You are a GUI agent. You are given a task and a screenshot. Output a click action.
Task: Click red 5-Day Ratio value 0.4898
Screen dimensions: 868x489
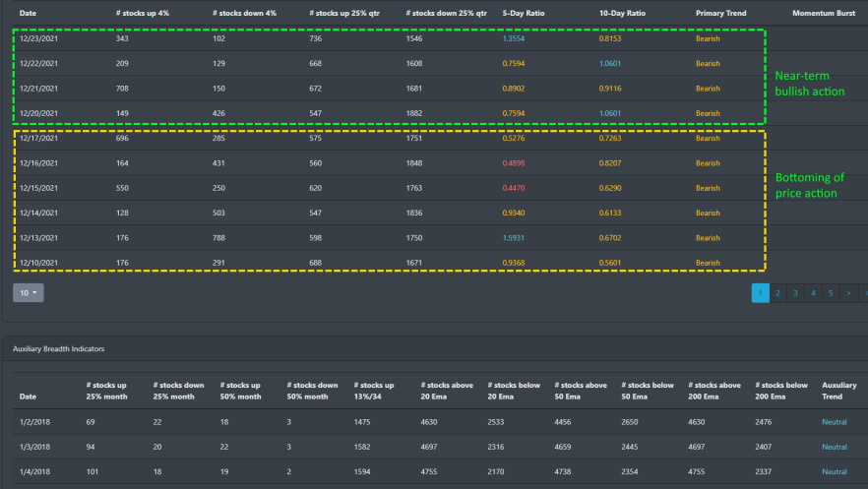[x=513, y=163]
